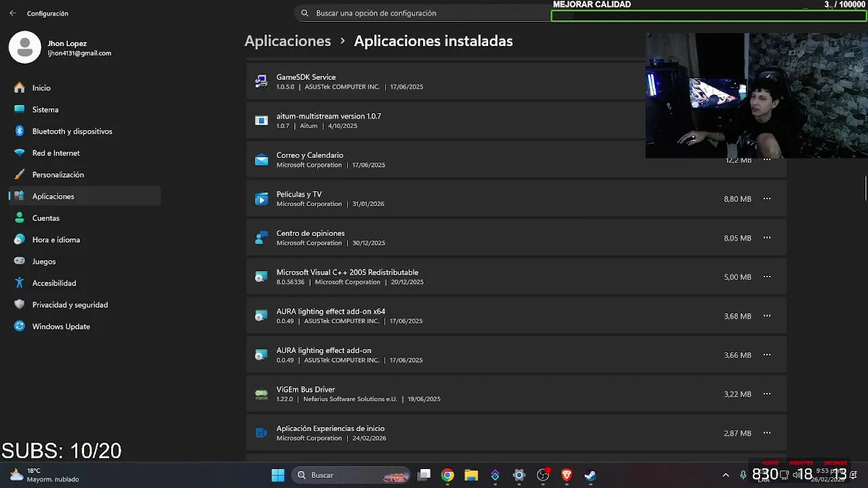Open OBS Studio from the taskbar

click(x=542, y=475)
